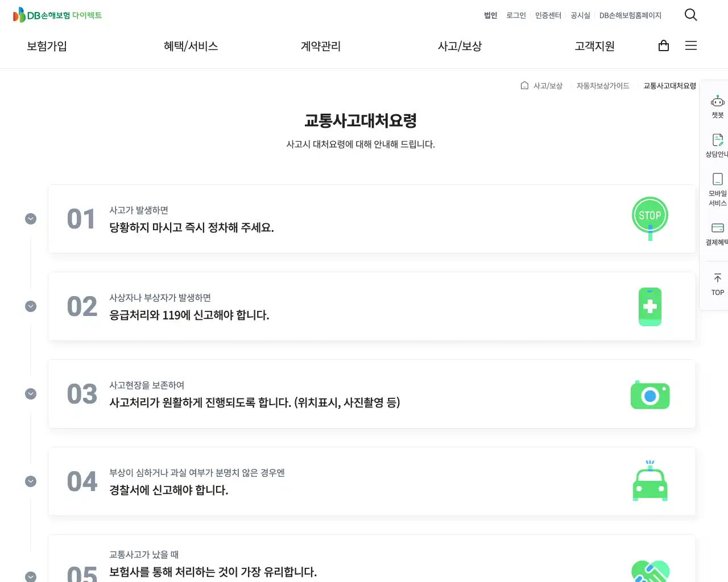Expand step 03 chevron marker
Viewport: 728px width, 582px height.
click(x=31, y=394)
